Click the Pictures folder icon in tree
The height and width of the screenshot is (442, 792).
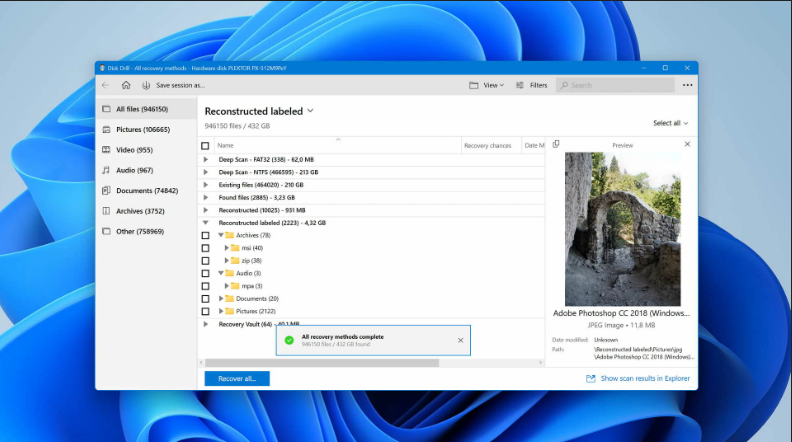click(230, 311)
